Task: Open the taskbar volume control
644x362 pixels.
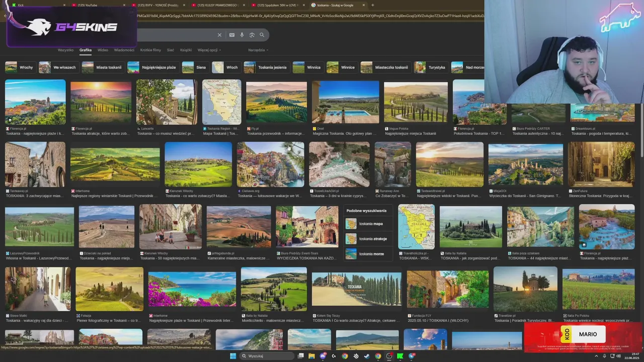Action: 619,356
